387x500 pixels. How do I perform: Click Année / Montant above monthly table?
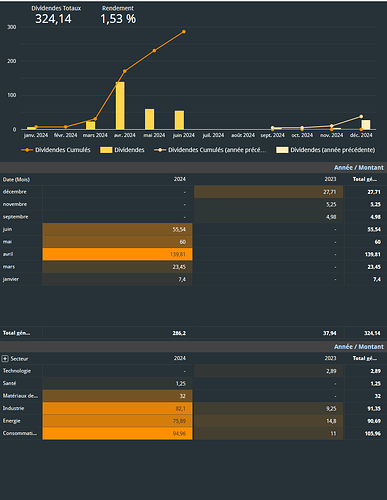coord(359,167)
